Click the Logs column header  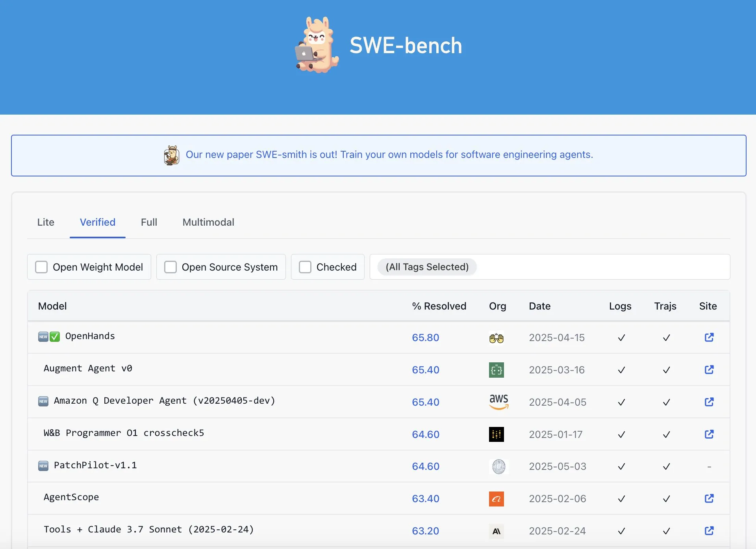coord(620,306)
